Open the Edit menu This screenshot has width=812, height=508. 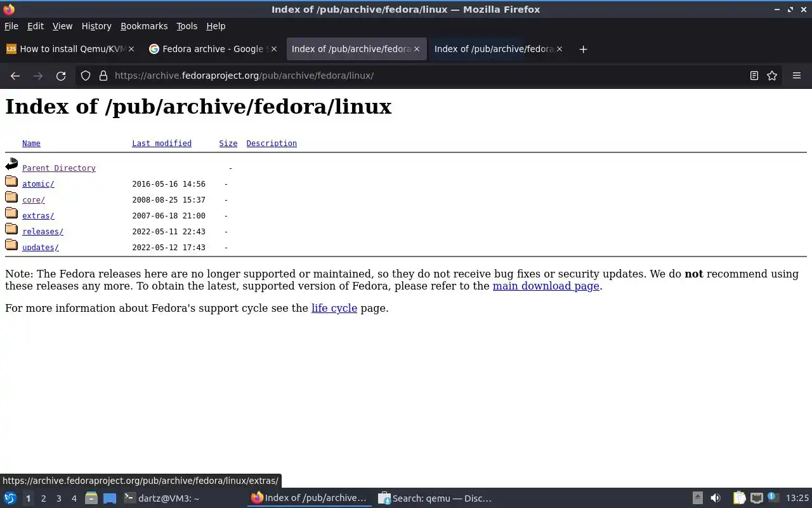[x=36, y=26]
